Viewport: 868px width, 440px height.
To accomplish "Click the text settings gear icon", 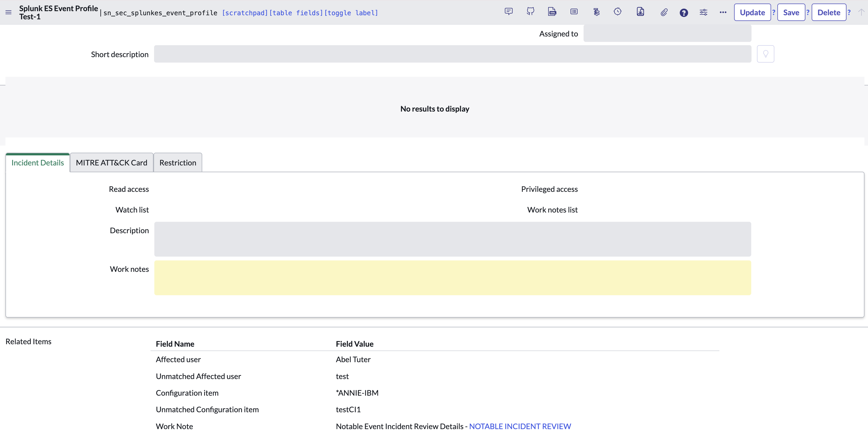I will [x=596, y=12].
